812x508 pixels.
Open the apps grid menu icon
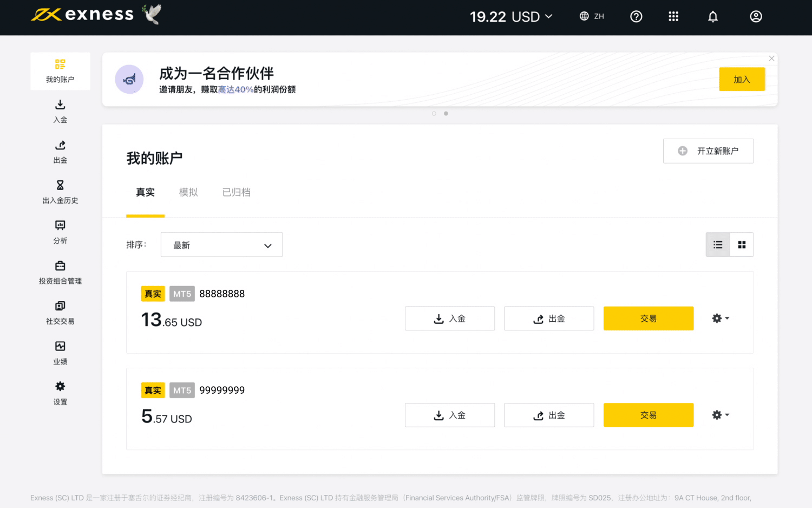point(673,17)
